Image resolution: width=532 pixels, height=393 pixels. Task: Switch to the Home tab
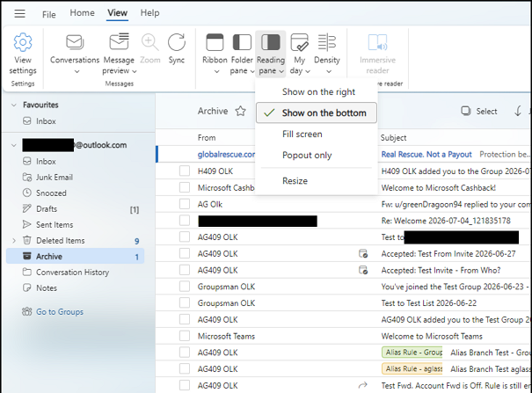click(x=82, y=13)
